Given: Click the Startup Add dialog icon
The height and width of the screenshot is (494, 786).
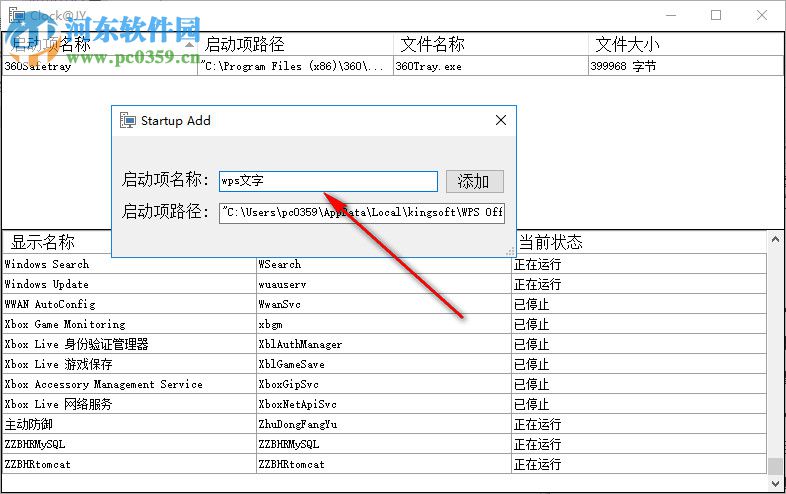Looking at the screenshot, I should (127, 120).
